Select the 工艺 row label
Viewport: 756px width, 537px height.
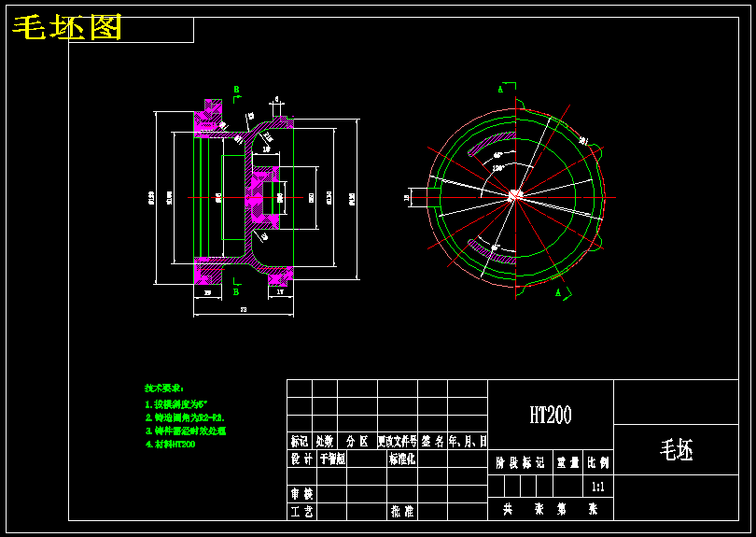coord(301,511)
